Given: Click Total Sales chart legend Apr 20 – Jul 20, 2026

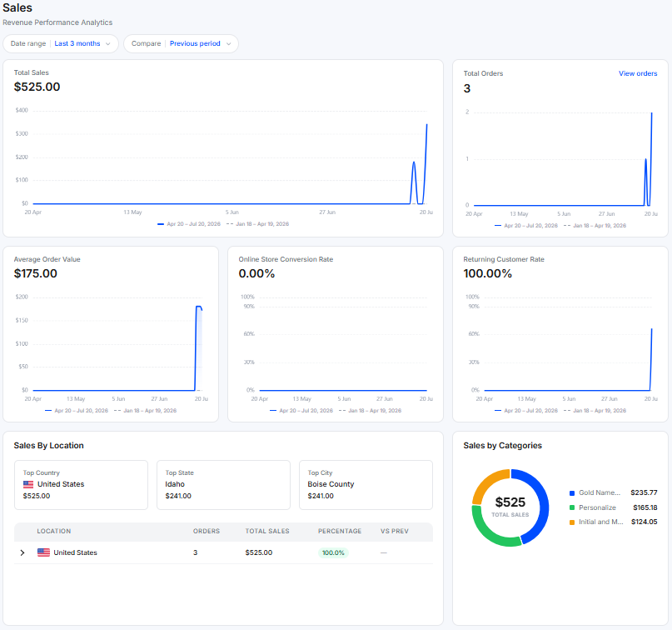Looking at the screenshot, I should [189, 224].
